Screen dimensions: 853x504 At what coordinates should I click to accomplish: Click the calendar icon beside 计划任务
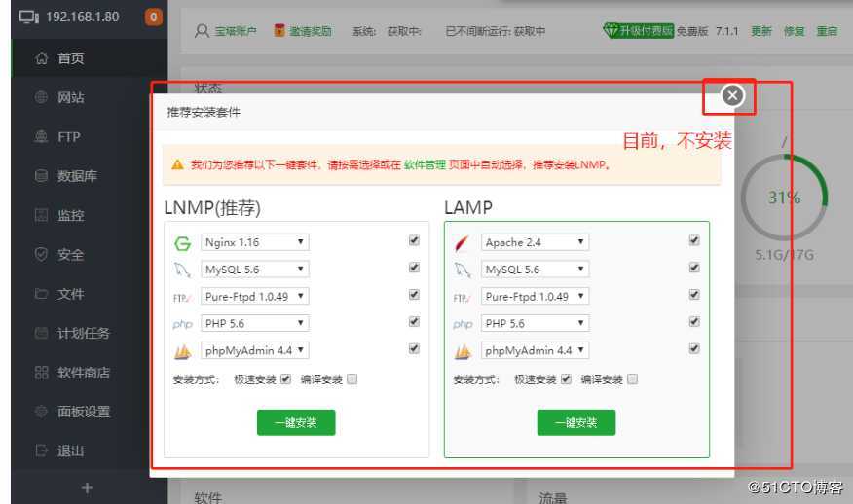(x=41, y=333)
